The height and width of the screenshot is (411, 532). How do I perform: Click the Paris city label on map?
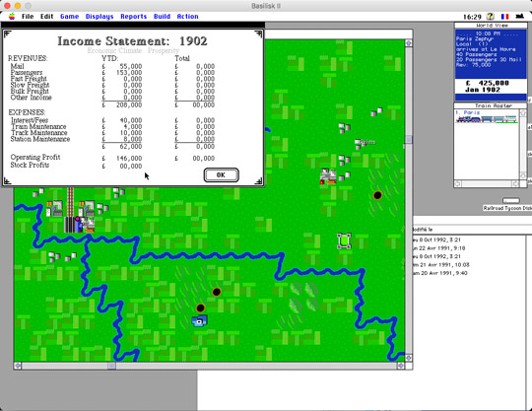367,142
